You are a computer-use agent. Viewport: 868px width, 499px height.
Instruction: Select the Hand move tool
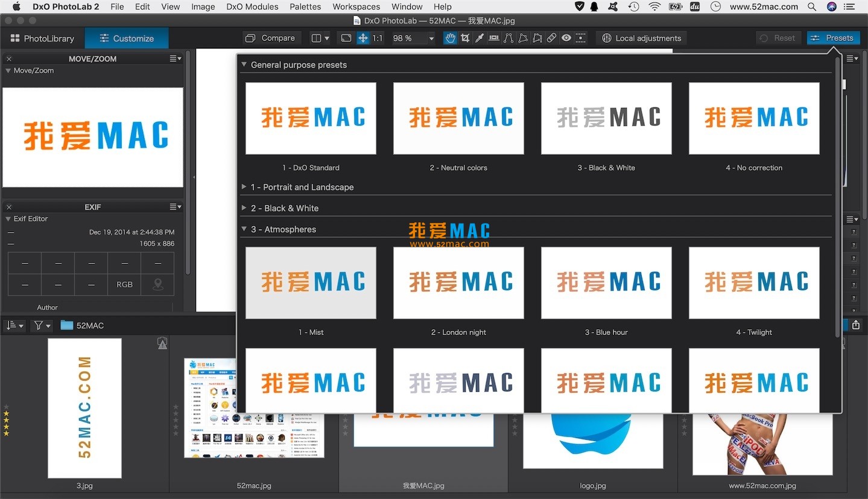(450, 38)
